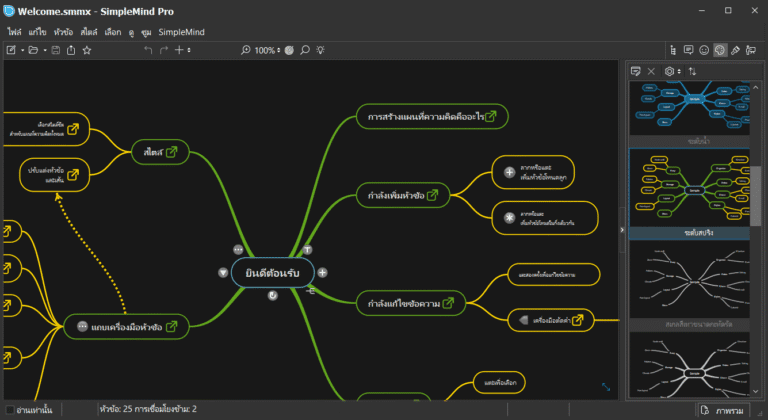768x420 pixels.
Task: Open the 100% zoom level dropdown
Action: pyautogui.click(x=267, y=50)
